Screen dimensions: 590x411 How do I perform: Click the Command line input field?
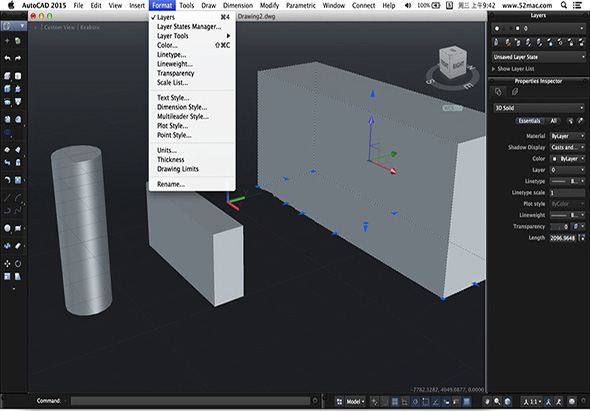[190, 401]
